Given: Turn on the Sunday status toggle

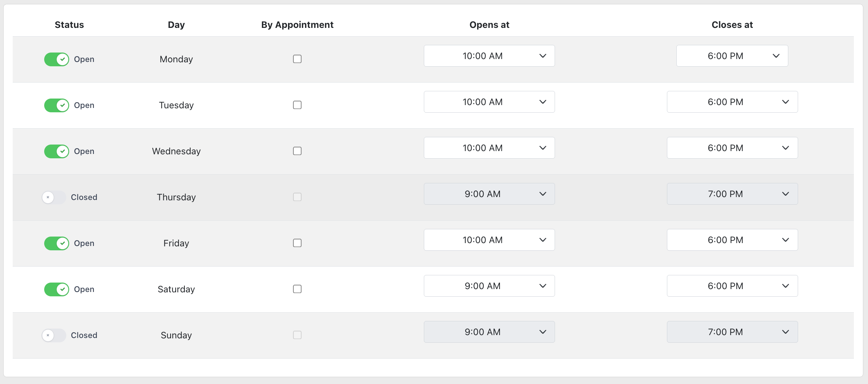Looking at the screenshot, I should click(x=54, y=335).
